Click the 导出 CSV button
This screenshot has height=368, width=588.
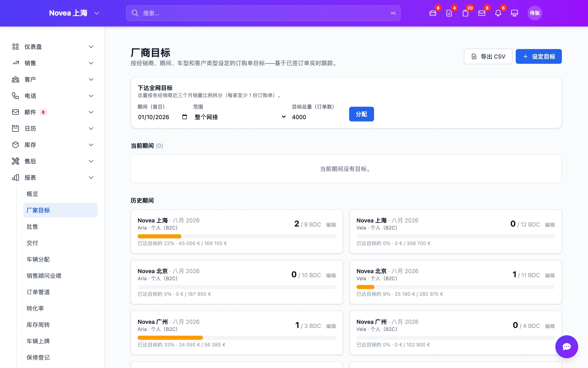pos(488,56)
